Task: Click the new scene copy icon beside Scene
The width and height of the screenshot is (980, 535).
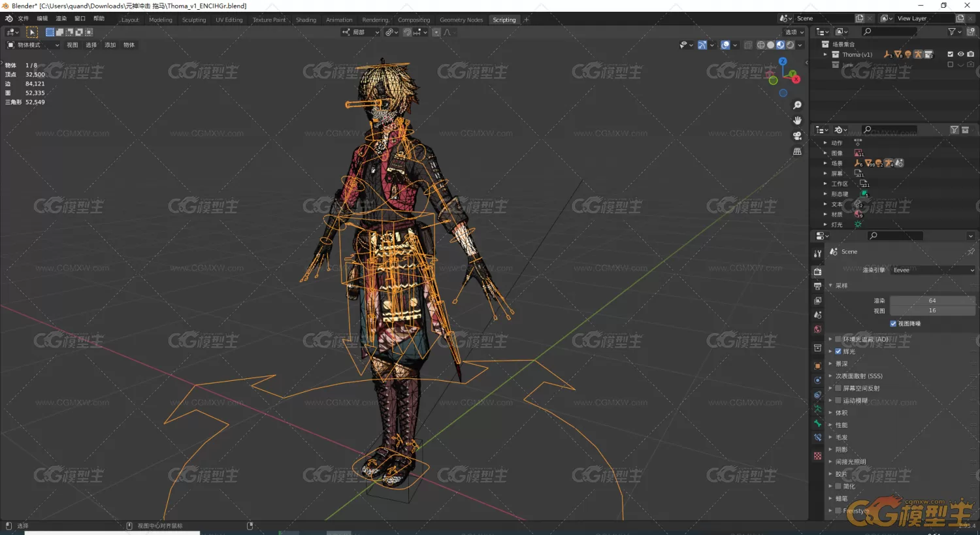Action: [x=860, y=18]
